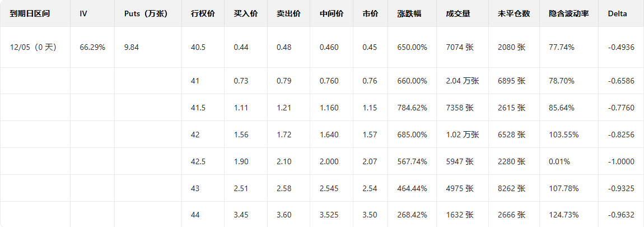Click the 124.73% implied volatility cell

564,215
